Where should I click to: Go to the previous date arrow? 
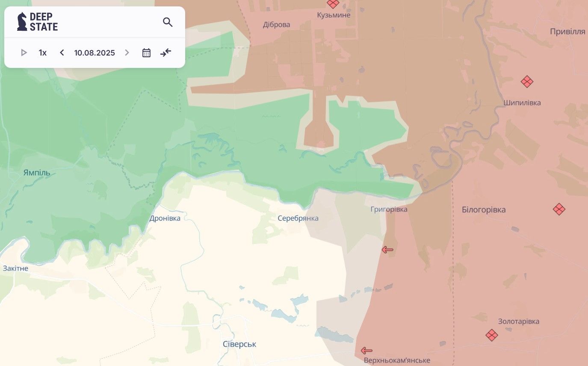pyautogui.click(x=62, y=53)
